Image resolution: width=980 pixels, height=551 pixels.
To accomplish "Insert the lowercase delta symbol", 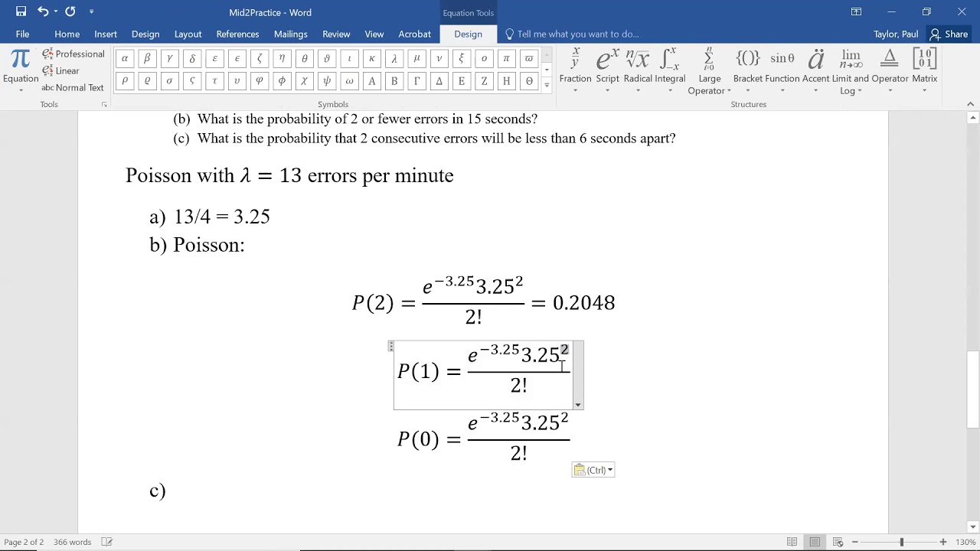I will coord(192,58).
